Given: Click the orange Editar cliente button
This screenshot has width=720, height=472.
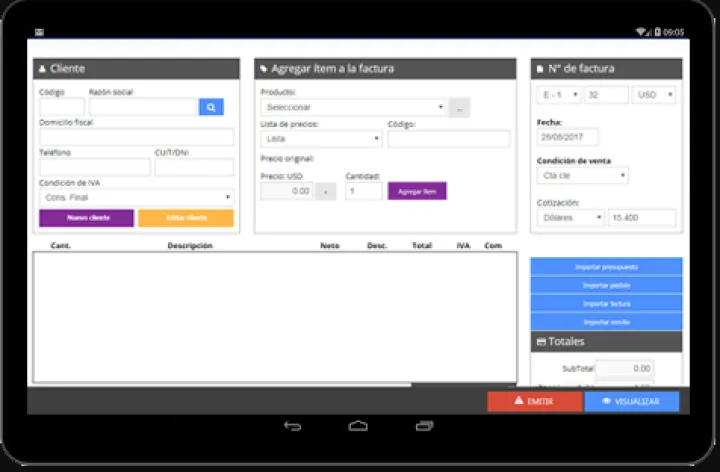Looking at the screenshot, I should [x=185, y=218].
